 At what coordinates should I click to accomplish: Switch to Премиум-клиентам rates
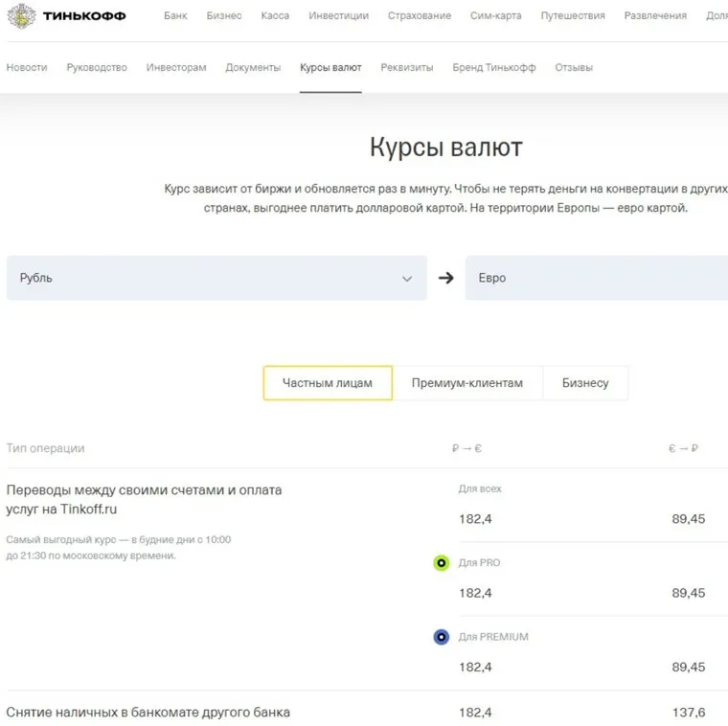pos(467,383)
